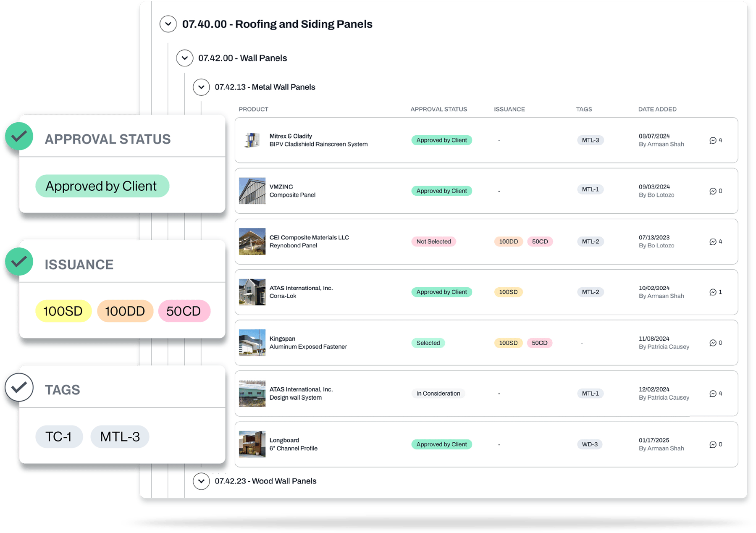Viewport: 756px width, 533px height.
Task: View comments on CEI Reynobond Panel
Action: [713, 242]
